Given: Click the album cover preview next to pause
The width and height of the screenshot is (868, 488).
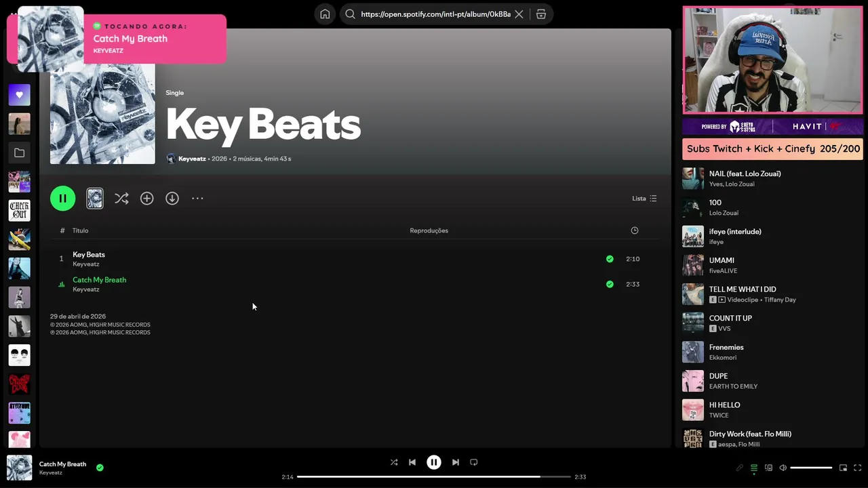Looking at the screenshot, I should [95, 199].
